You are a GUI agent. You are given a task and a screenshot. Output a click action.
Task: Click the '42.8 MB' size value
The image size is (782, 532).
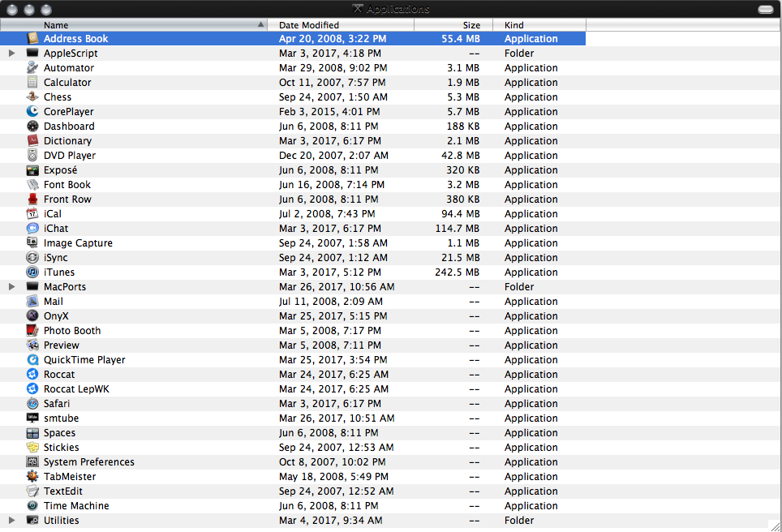[460, 155]
